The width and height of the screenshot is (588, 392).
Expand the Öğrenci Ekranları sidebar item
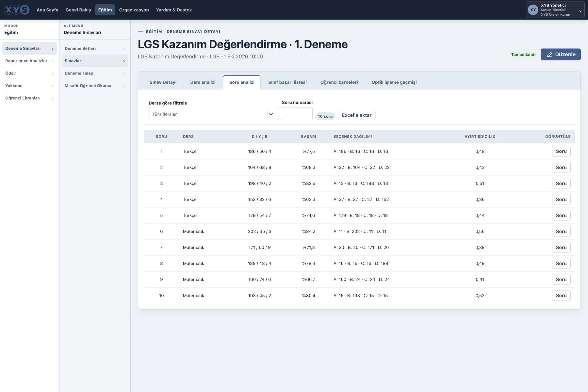point(29,98)
